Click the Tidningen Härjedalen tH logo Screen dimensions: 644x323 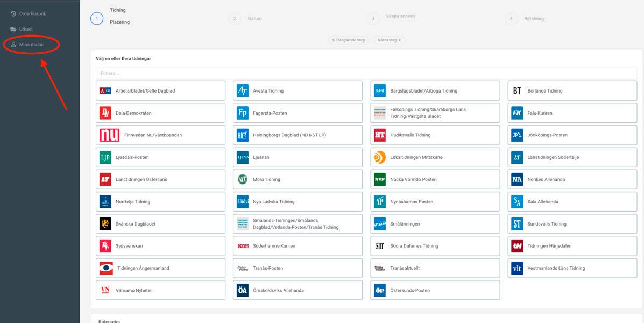[x=517, y=246]
